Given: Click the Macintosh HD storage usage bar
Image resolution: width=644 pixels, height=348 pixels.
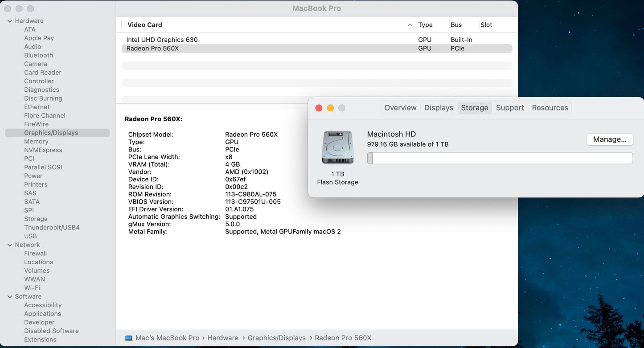Looking at the screenshot, I should [x=499, y=158].
